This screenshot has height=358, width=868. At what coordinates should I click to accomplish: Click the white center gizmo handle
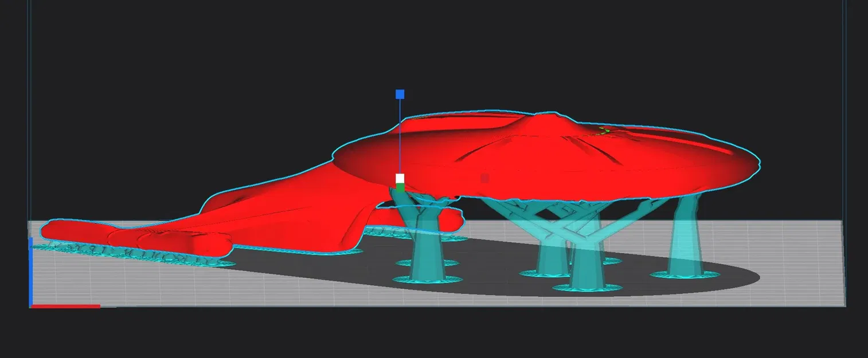click(x=400, y=178)
